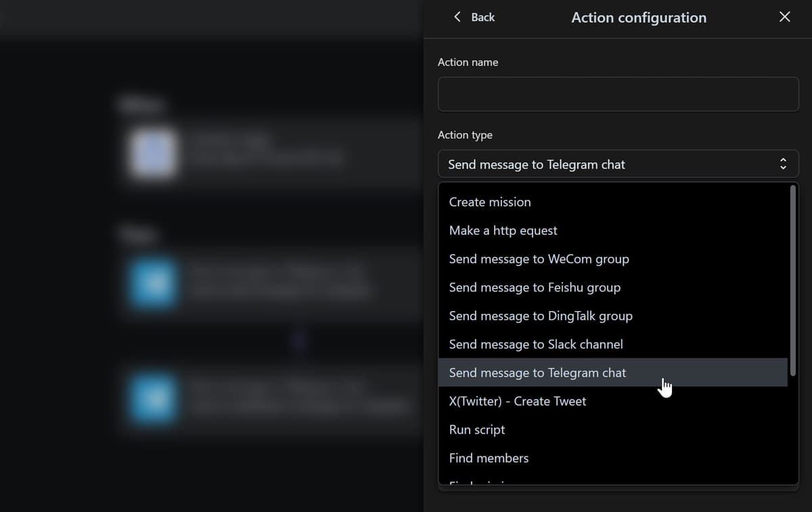
Task: Click the Back chevron icon
Action: 457,17
